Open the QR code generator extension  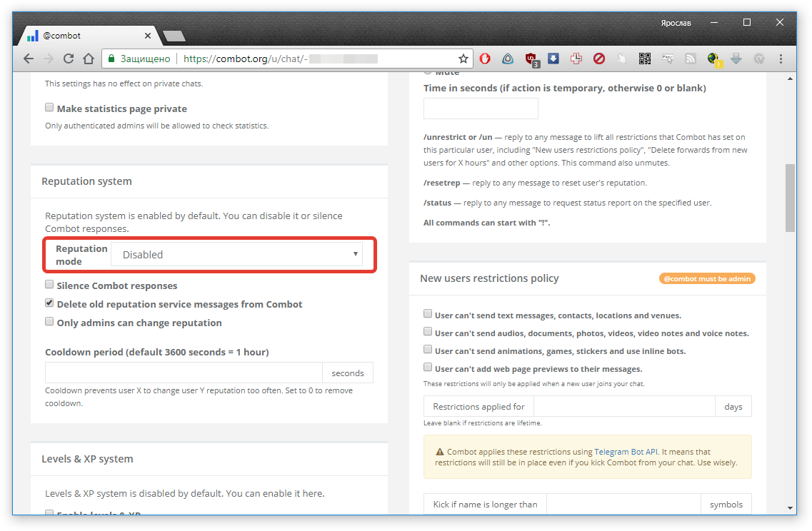(645, 59)
